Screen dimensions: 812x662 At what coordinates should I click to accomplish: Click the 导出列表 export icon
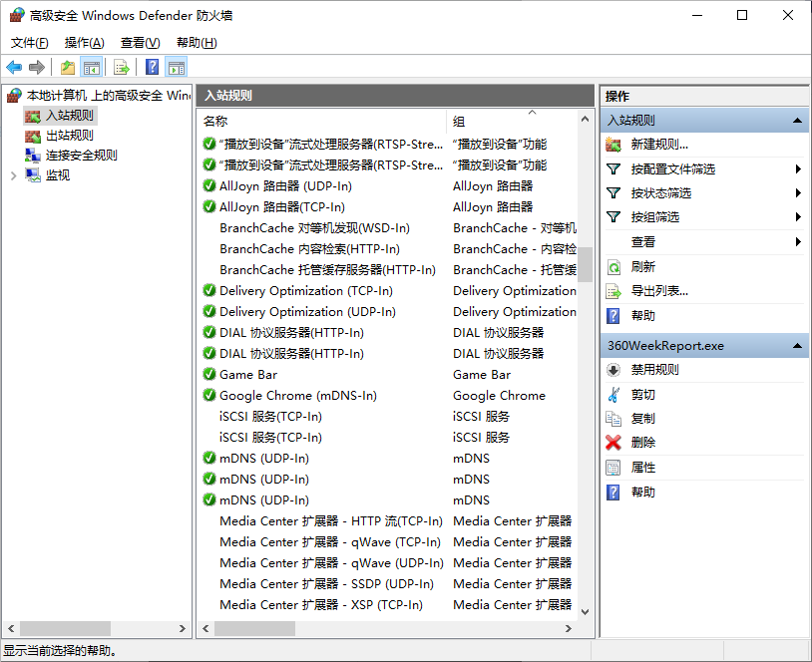[x=611, y=291]
